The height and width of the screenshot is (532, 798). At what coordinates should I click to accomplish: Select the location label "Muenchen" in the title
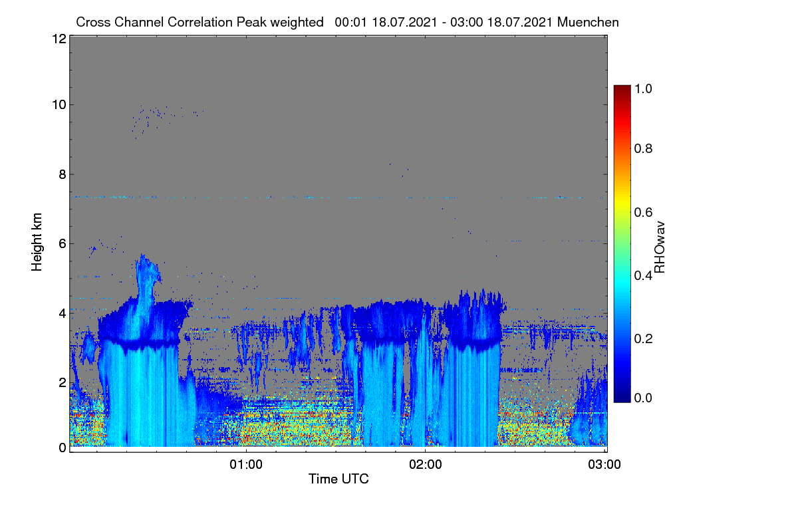click(x=589, y=23)
